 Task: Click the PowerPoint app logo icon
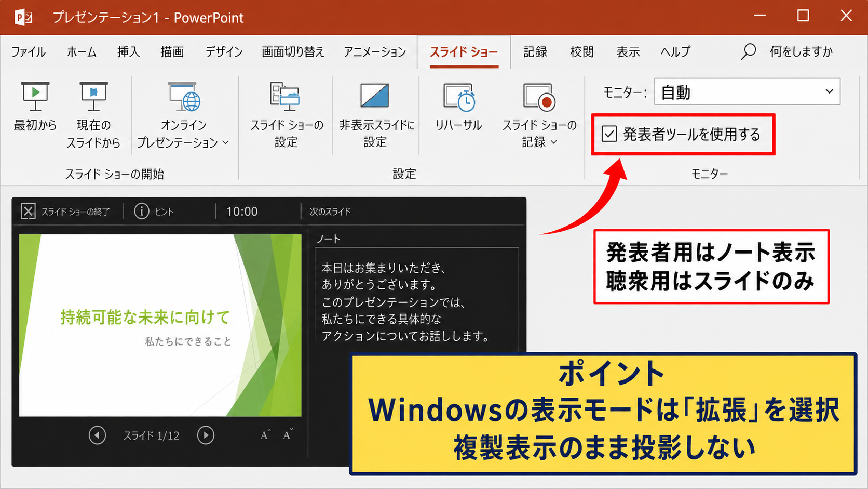coord(23,17)
